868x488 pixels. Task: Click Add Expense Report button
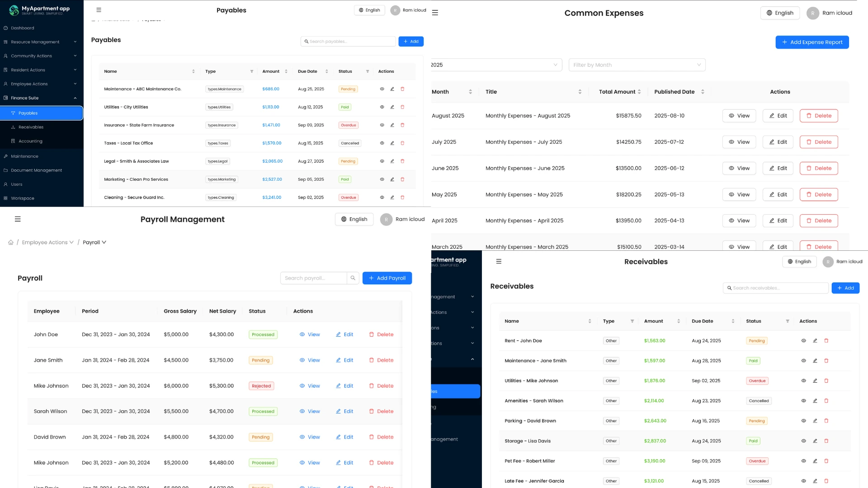(x=812, y=42)
